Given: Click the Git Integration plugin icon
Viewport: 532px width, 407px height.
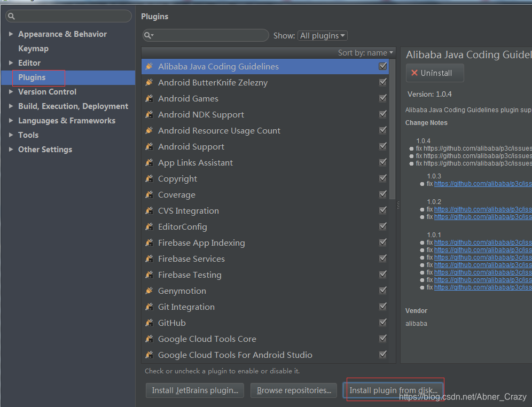Looking at the screenshot, I should click(149, 307).
